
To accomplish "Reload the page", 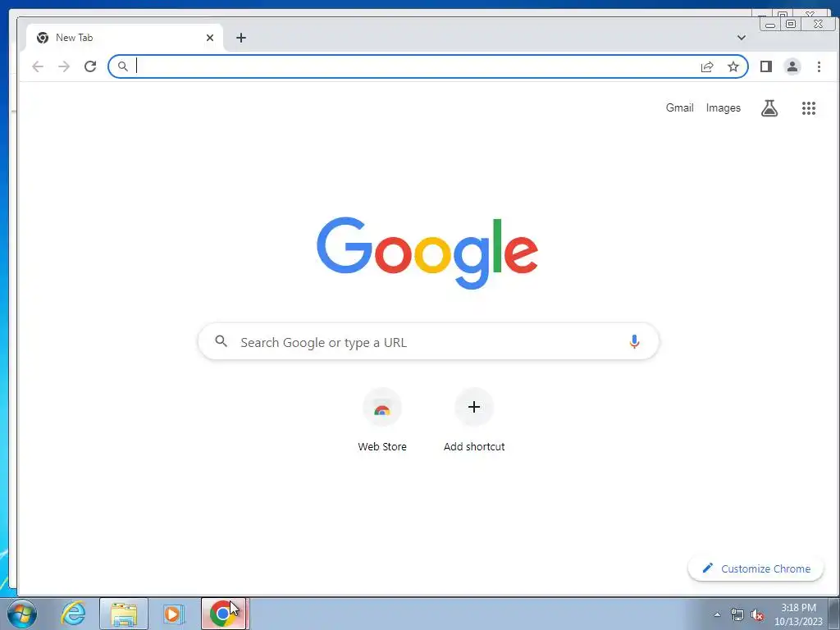I will pos(90,66).
